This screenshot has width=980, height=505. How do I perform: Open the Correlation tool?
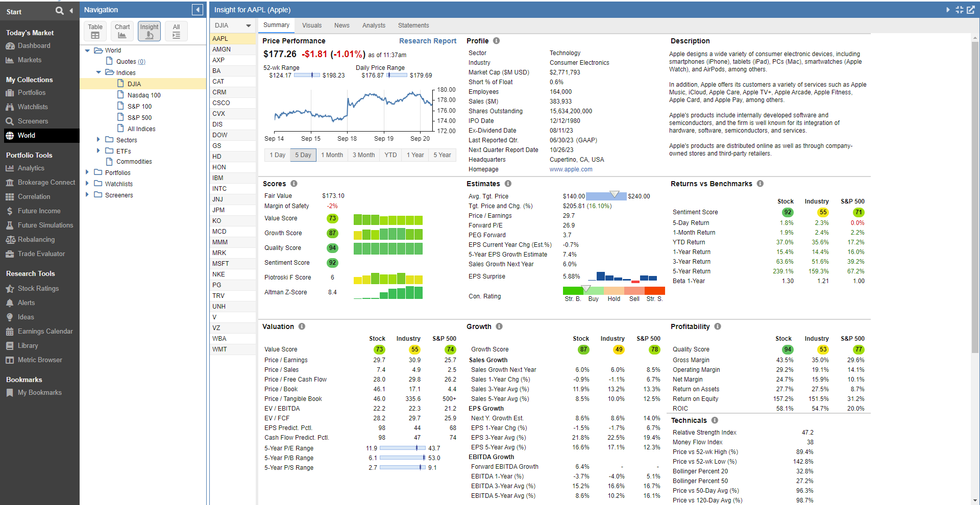[x=34, y=197]
